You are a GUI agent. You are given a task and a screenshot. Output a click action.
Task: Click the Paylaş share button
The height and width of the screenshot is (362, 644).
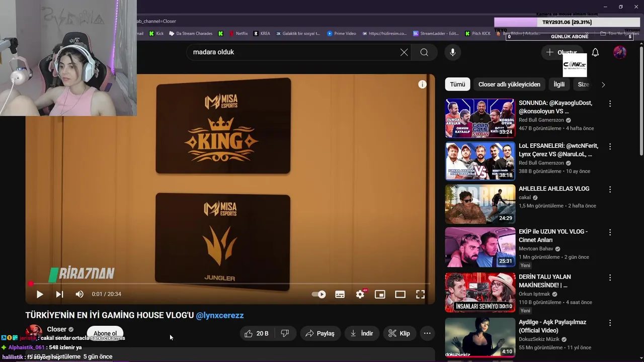coord(319,333)
